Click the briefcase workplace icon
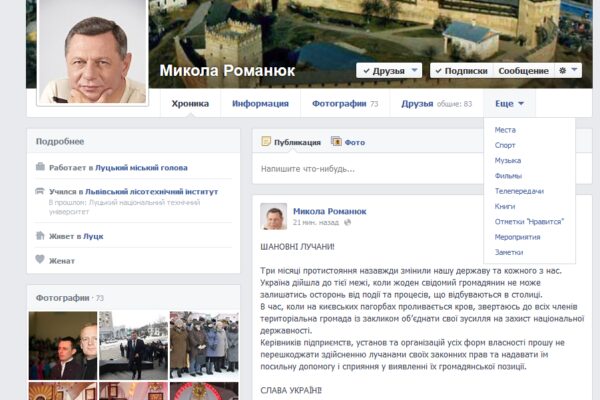Image resolution: width=600 pixels, height=400 pixels. pos(40,167)
